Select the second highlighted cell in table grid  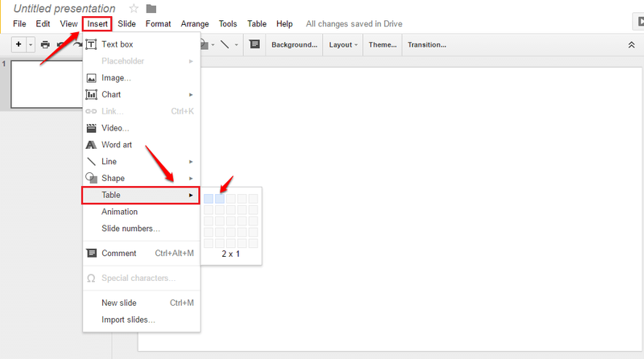pyautogui.click(x=220, y=199)
